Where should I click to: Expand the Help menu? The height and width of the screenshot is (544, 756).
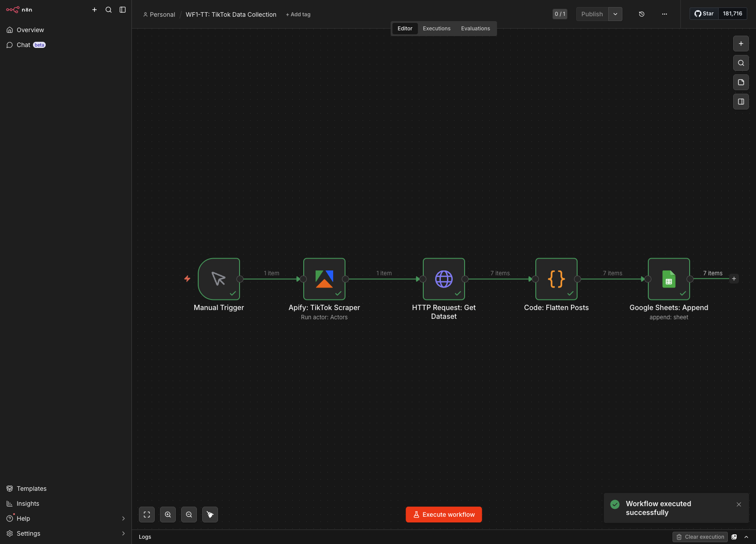pos(65,518)
